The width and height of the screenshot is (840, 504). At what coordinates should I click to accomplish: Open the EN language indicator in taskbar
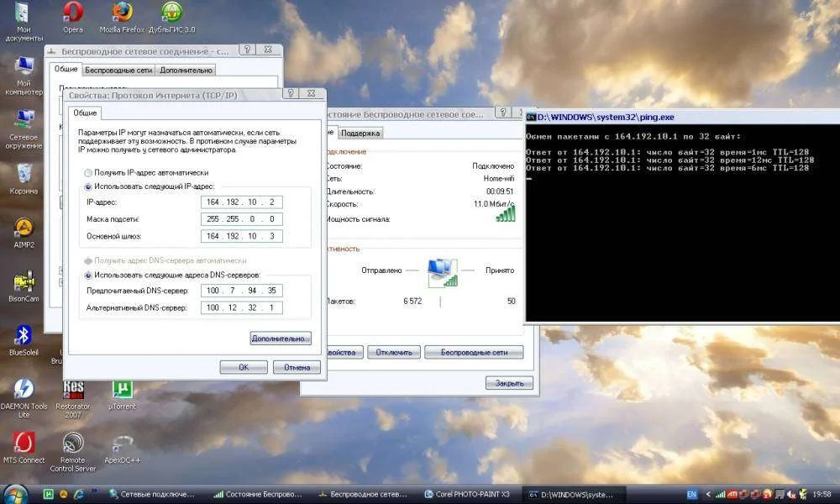pos(691,494)
